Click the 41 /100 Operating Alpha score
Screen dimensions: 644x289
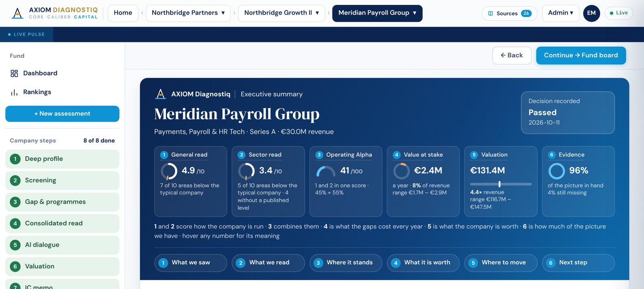click(351, 171)
